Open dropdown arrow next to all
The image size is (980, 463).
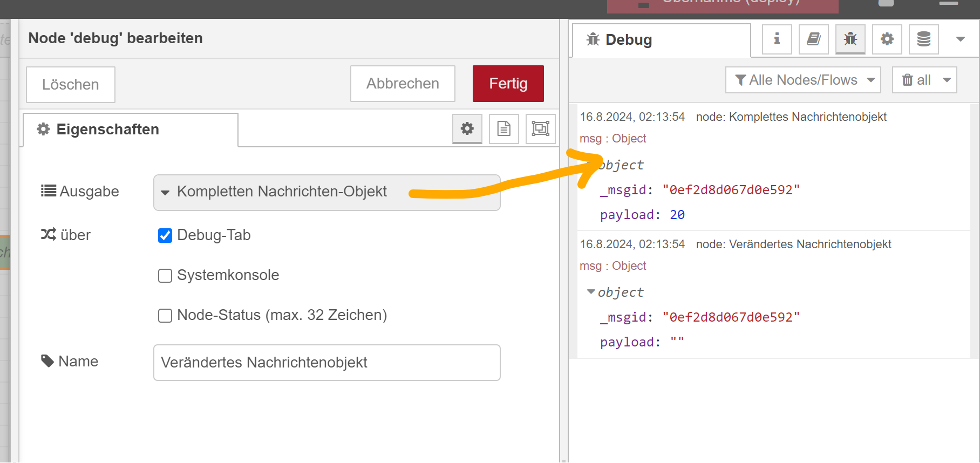pyautogui.click(x=947, y=80)
